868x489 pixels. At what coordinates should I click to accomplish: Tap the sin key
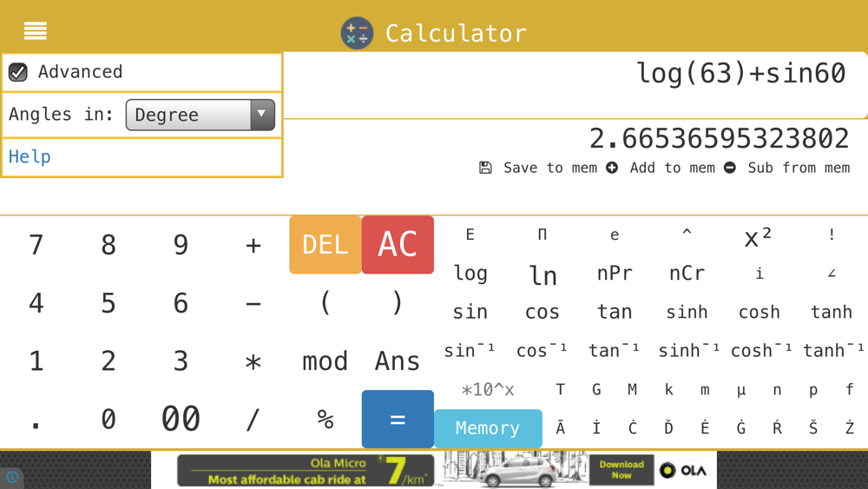(x=470, y=312)
